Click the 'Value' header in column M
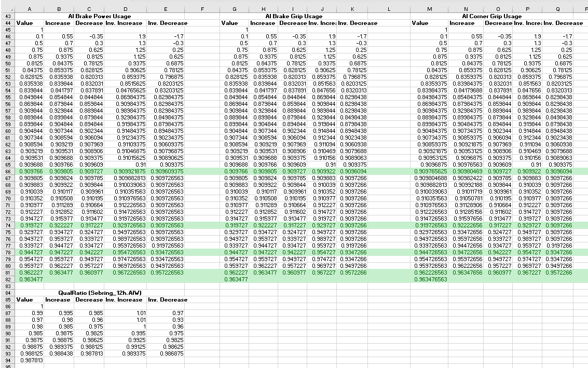 click(x=429, y=23)
